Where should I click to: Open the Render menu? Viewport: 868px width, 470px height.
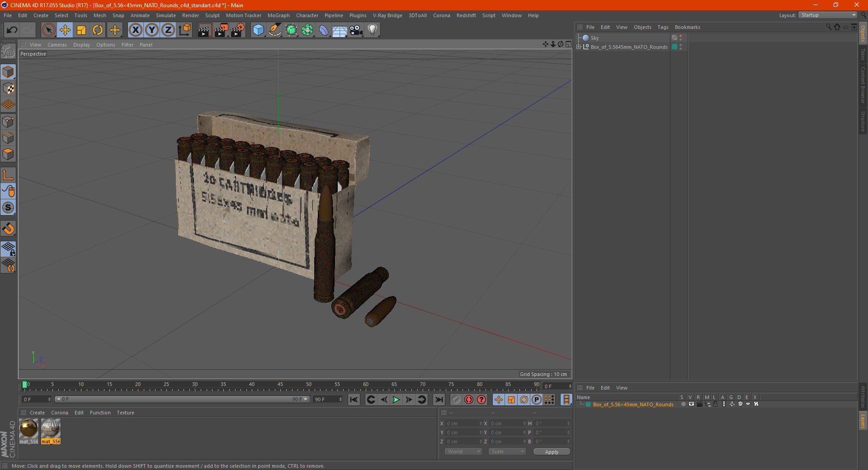click(190, 15)
